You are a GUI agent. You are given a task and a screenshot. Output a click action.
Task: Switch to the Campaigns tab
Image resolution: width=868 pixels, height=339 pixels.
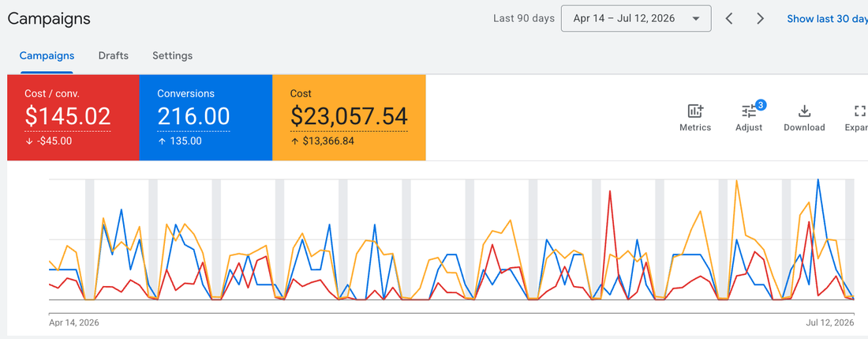[47, 55]
